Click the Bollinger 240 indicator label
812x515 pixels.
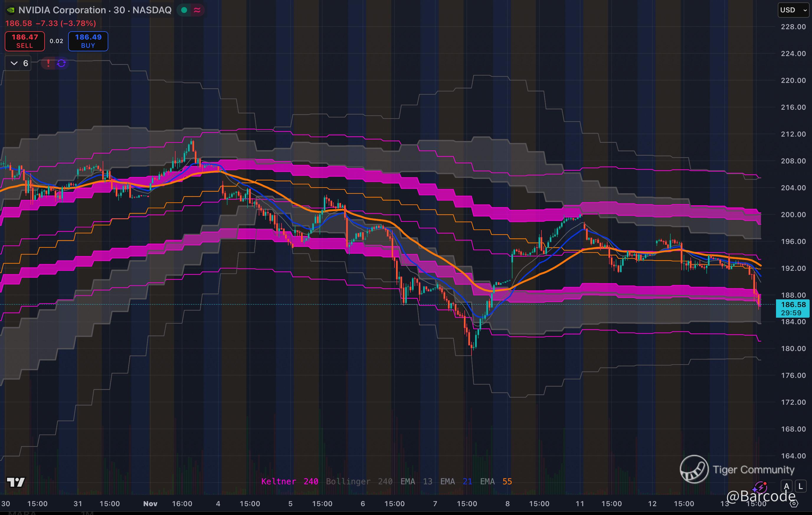(x=359, y=481)
